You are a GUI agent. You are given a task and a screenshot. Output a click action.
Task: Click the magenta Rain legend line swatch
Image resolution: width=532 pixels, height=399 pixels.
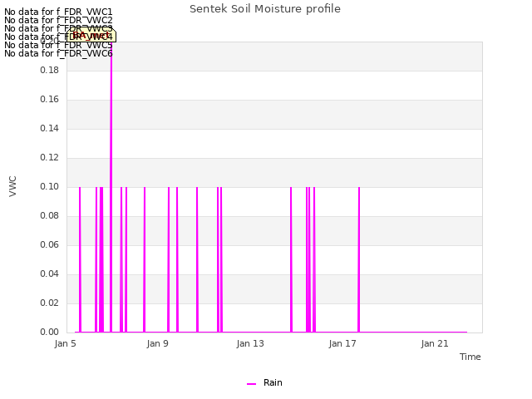tap(251, 384)
